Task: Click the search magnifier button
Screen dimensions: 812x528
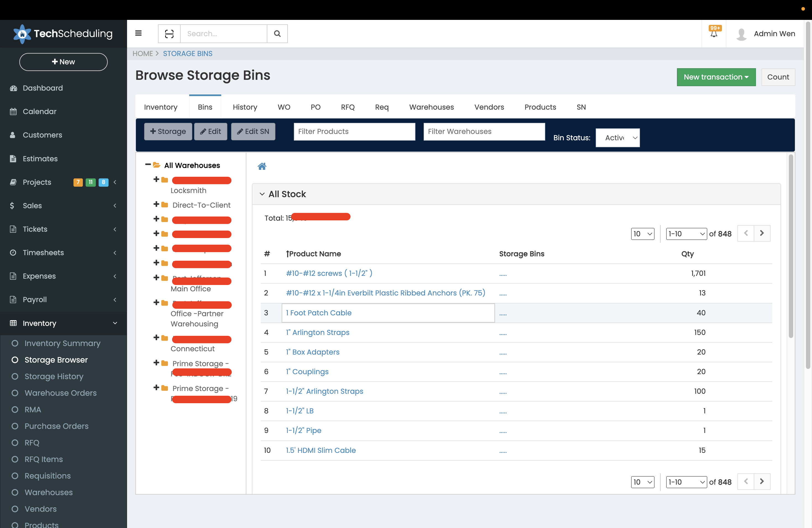Action: [277, 33]
